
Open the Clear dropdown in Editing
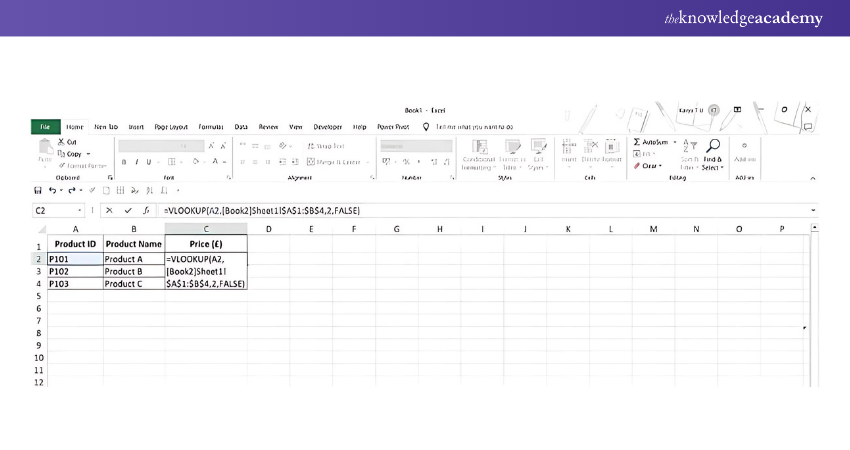click(x=648, y=166)
